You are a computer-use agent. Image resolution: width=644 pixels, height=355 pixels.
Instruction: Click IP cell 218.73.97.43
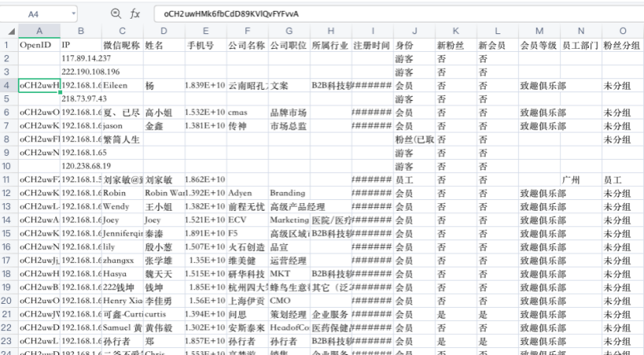tap(81, 98)
